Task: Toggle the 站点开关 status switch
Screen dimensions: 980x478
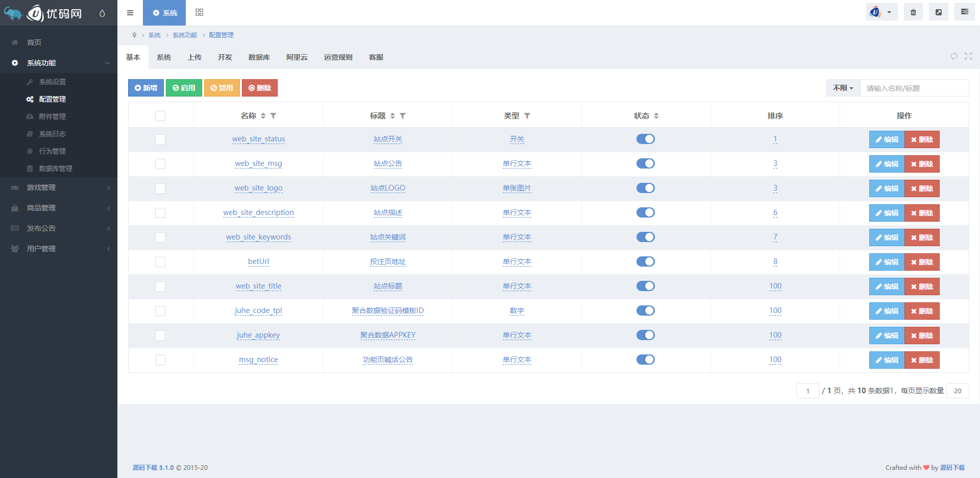Action: point(646,139)
